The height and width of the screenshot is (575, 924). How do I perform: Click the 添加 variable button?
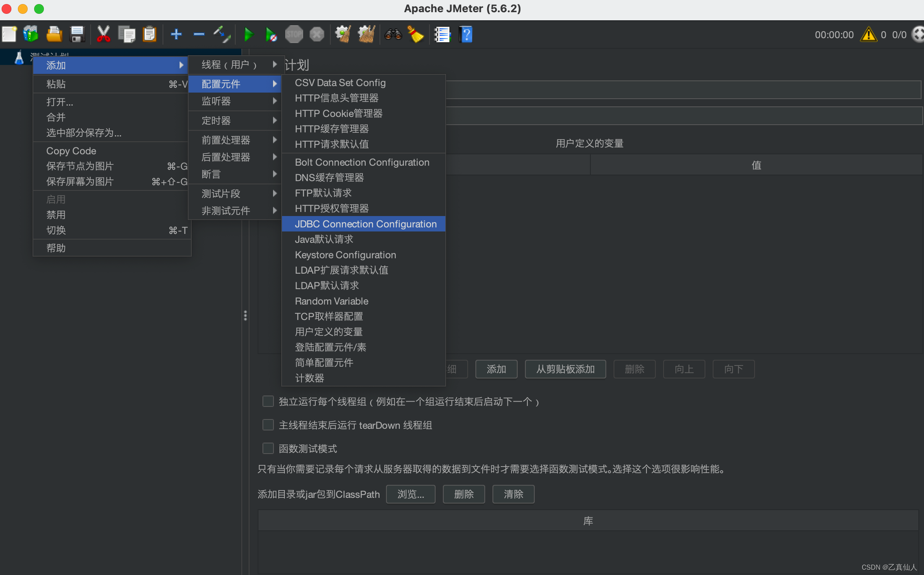coord(496,370)
